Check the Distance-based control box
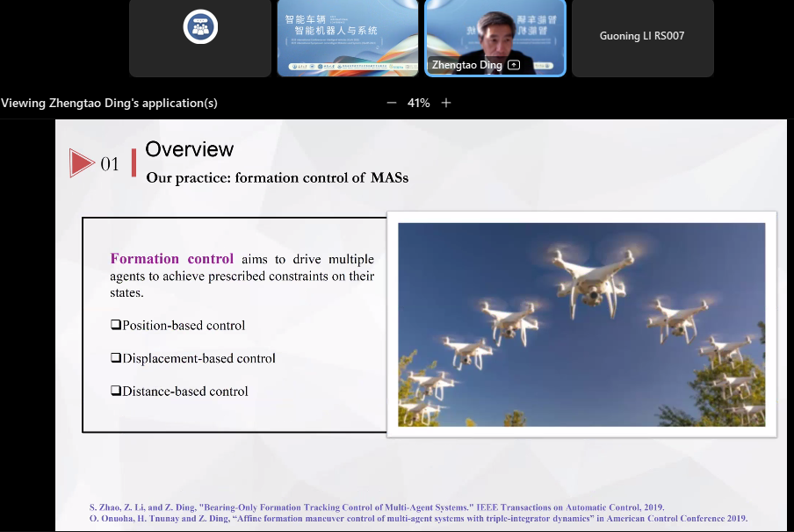 point(116,392)
